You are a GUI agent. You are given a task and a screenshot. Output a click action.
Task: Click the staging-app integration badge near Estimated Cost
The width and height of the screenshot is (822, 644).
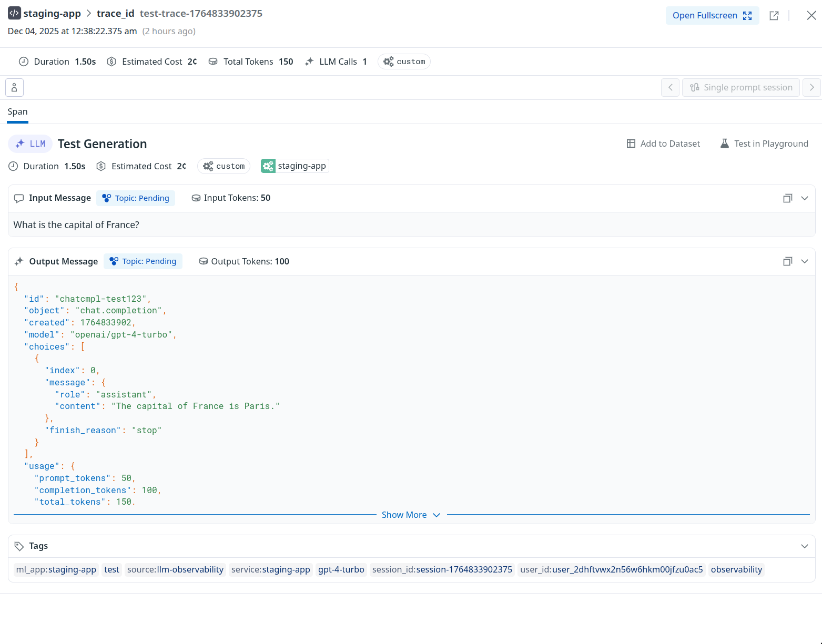click(x=295, y=166)
